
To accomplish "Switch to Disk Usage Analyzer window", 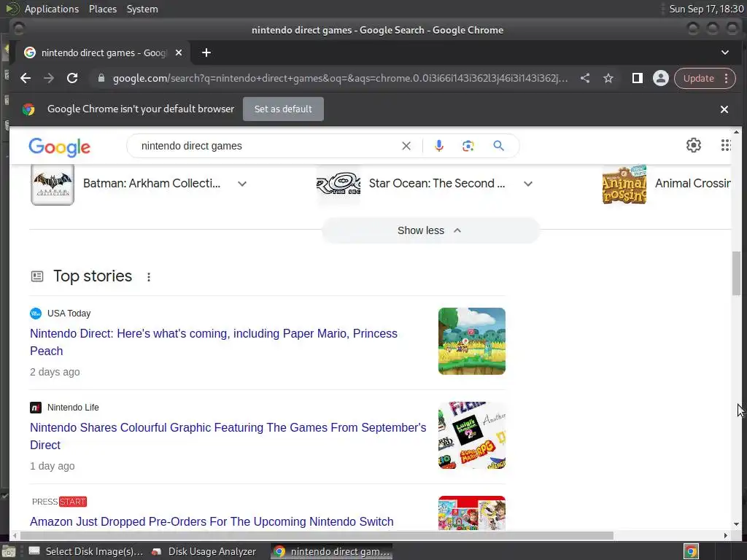I will click(x=204, y=551).
